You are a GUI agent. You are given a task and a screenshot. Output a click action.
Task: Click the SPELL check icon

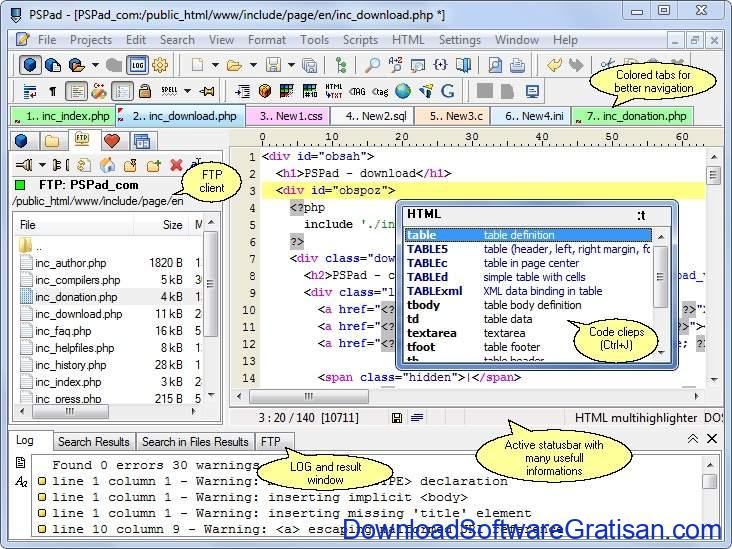click(169, 91)
